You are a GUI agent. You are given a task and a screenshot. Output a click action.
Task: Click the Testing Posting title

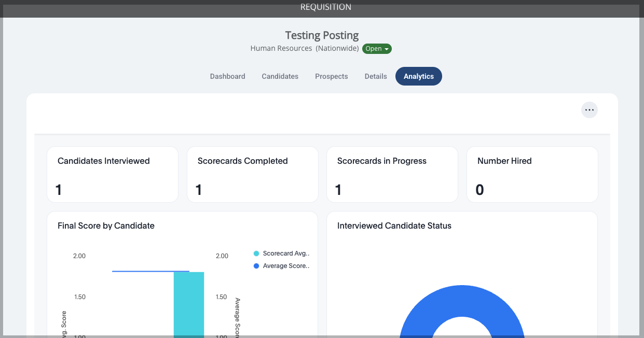coord(322,35)
